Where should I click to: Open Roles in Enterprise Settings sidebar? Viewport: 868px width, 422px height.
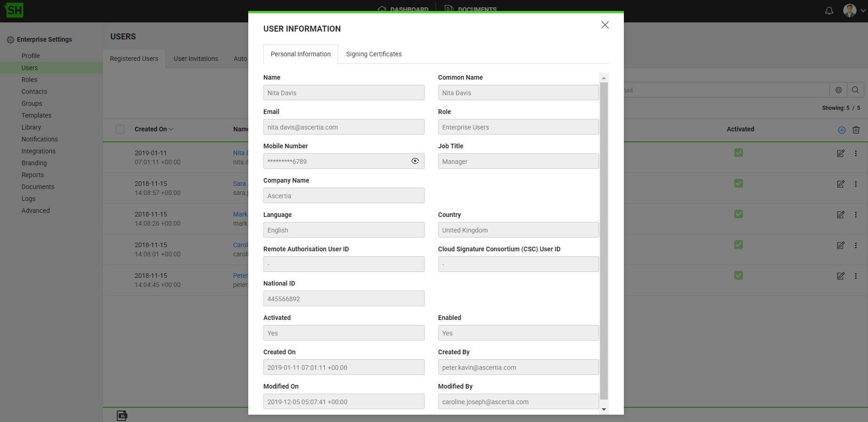[x=29, y=80]
